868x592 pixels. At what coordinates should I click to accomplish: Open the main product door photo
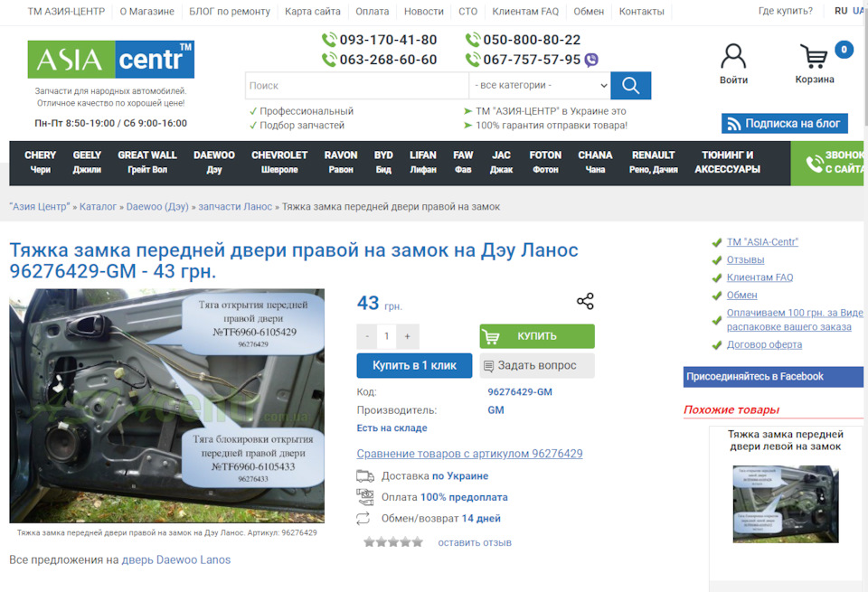[166, 406]
